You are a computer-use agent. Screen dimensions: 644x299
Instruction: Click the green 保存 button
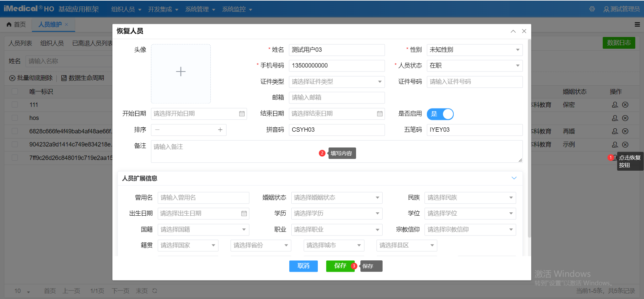coord(340,266)
